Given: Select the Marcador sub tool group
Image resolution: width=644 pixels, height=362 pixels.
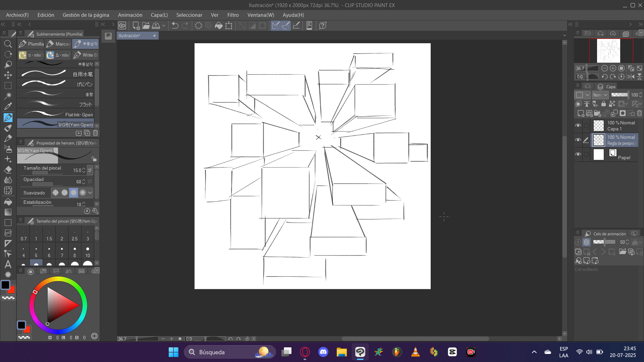Looking at the screenshot, I should click(58, 44).
